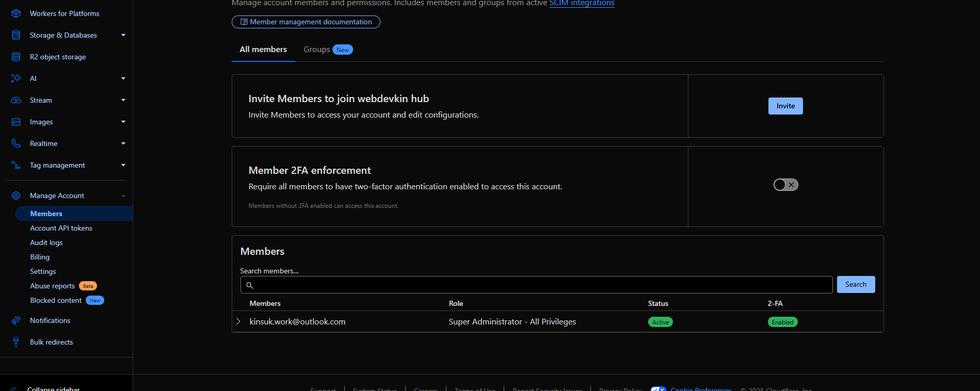Click the kinsuk.work@outlook.com member email

[x=297, y=321]
